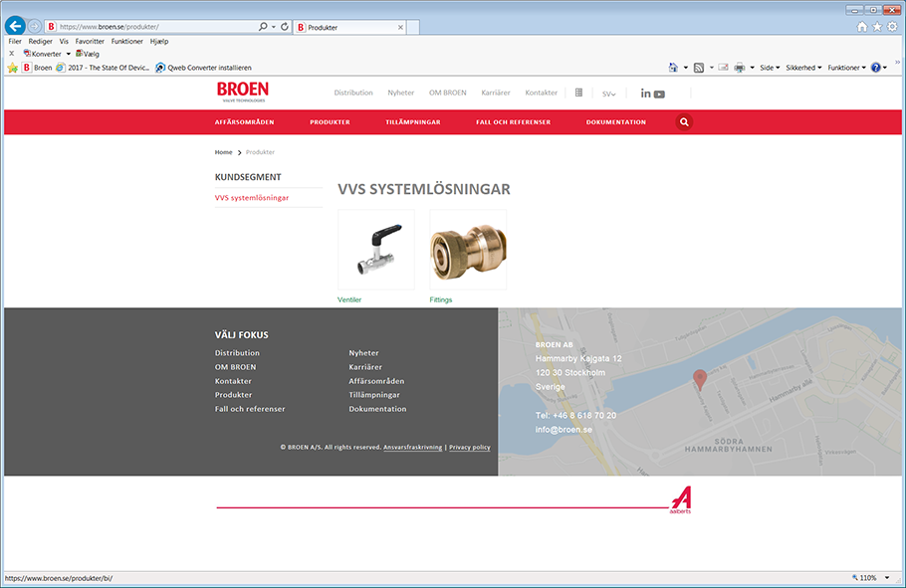The height and width of the screenshot is (588, 906).
Task: Click the Fittings brass product thumbnail
Action: click(x=468, y=250)
